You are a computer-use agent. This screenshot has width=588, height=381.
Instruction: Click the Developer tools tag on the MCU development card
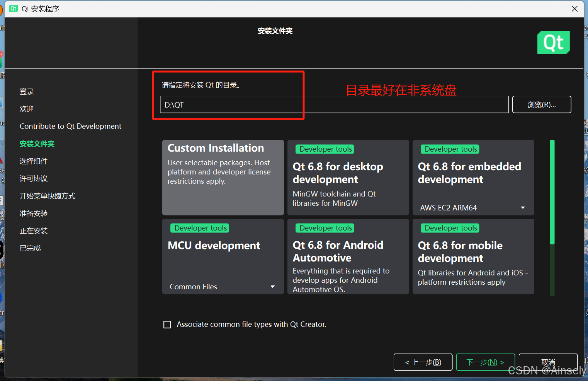coord(200,228)
